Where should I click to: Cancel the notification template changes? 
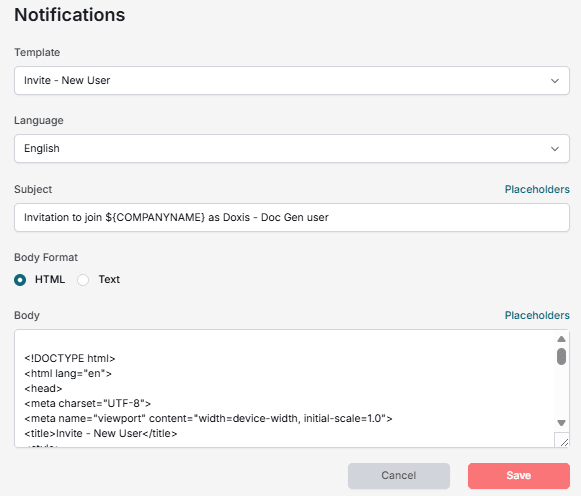(399, 476)
